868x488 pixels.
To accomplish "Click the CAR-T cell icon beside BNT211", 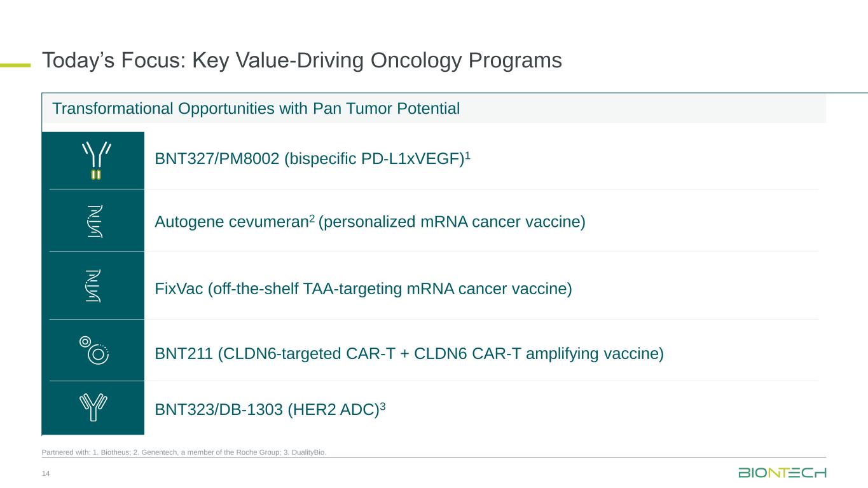I will coord(95,350).
